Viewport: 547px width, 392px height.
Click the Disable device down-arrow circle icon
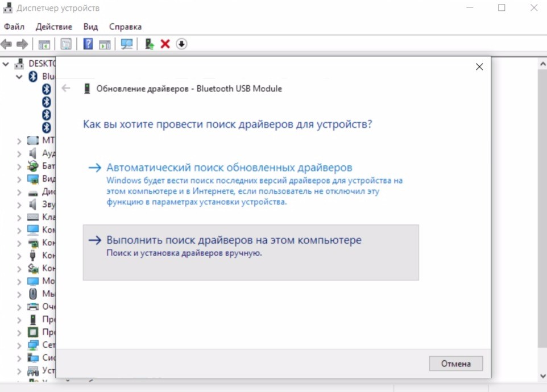(181, 44)
